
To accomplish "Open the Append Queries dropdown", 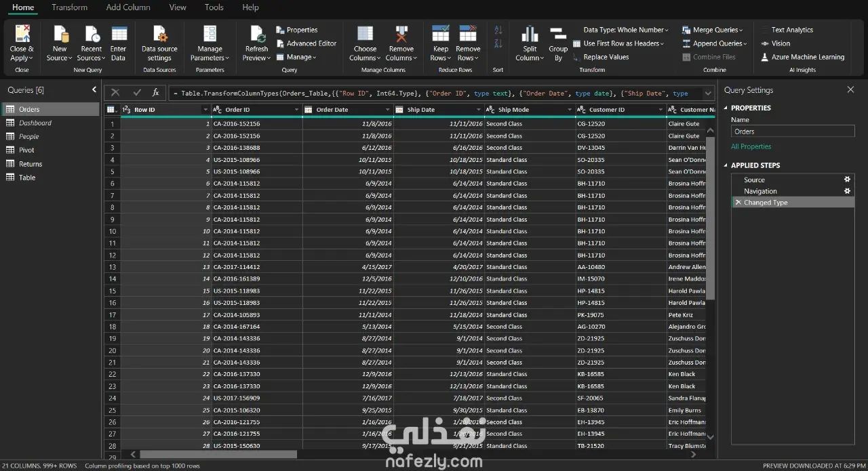I will coord(714,43).
